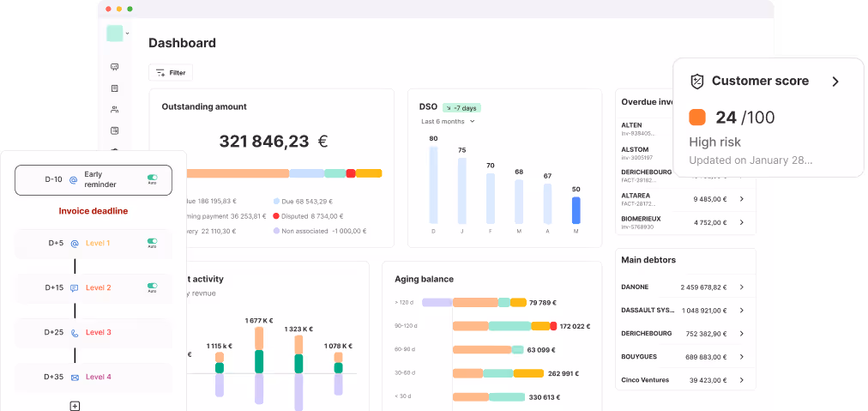868x411 pixels.
Task: Click the Due 68 543,29 € legend
Action: (x=303, y=202)
